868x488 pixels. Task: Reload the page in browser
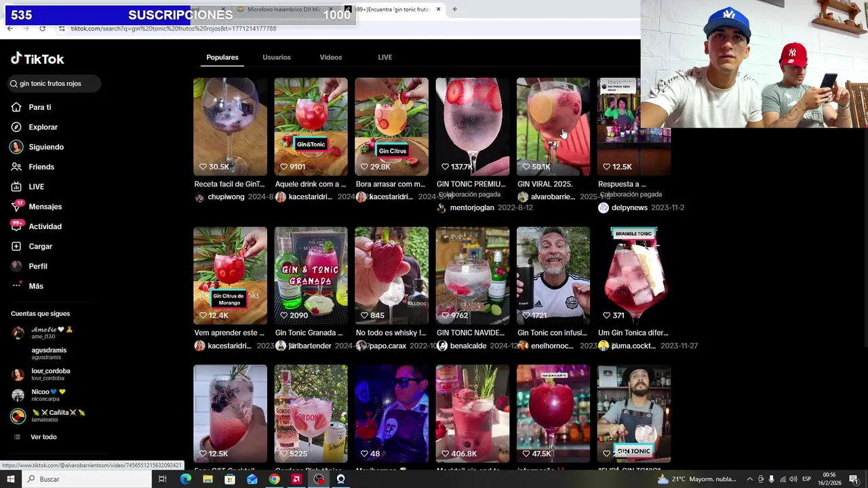point(42,28)
